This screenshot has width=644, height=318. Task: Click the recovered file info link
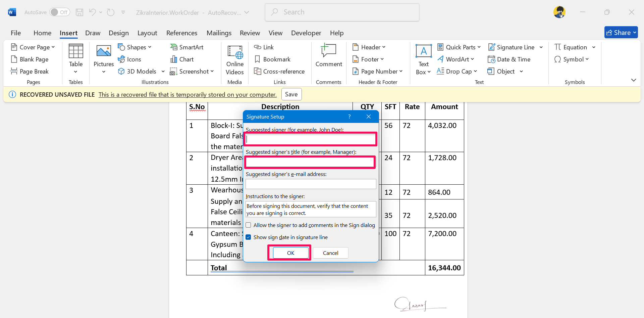187,95
